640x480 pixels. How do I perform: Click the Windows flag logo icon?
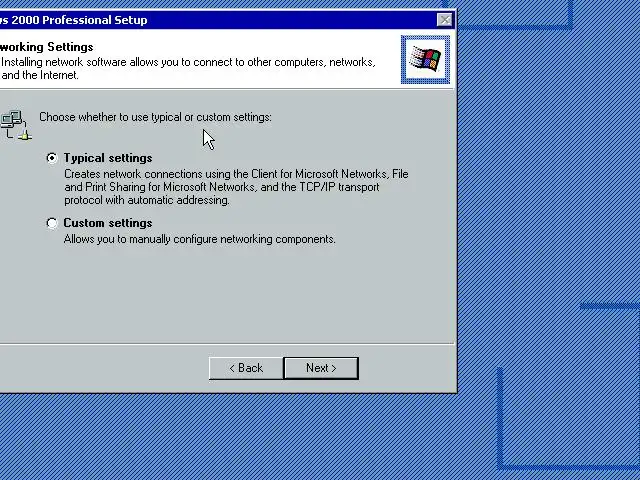pyautogui.click(x=425, y=60)
